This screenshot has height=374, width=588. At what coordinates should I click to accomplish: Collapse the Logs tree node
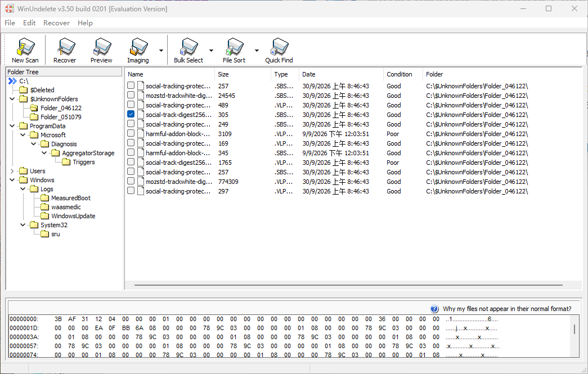(23, 189)
